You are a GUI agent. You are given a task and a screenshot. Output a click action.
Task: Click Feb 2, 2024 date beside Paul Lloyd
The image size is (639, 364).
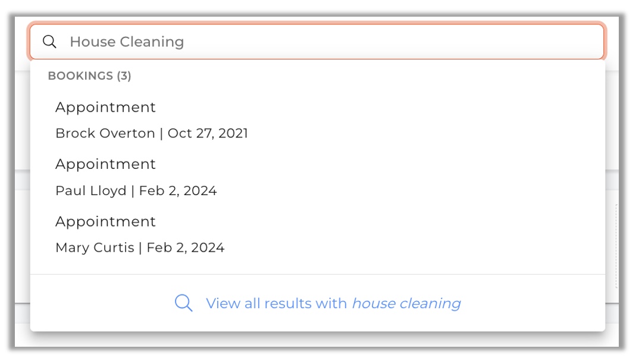(x=178, y=191)
